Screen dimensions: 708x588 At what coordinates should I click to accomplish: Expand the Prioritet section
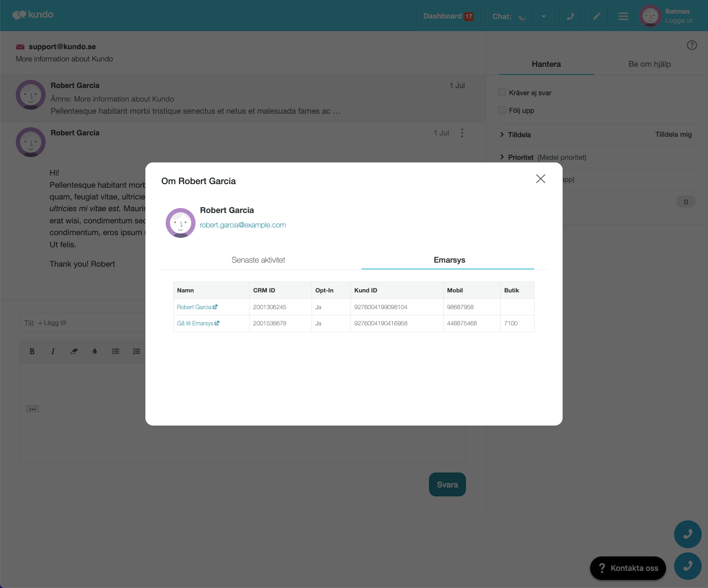[x=543, y=157]
